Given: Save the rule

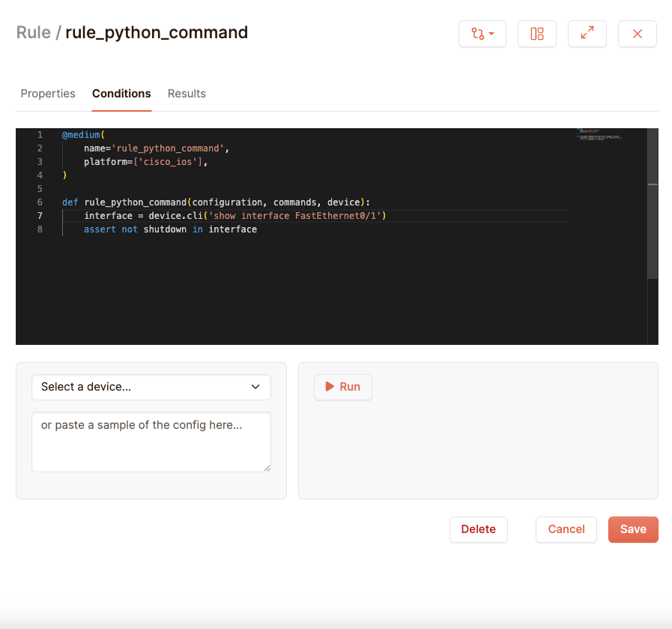Looking at the screenshot, I should [x=632, y=529].
